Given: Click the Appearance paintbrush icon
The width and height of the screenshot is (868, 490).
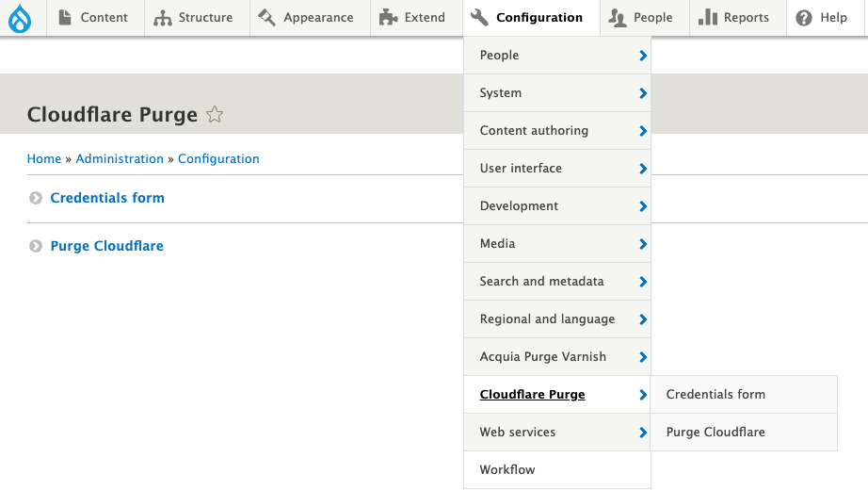Looking at the screenshot, I should pyautogui.click(x=266, y=17).
